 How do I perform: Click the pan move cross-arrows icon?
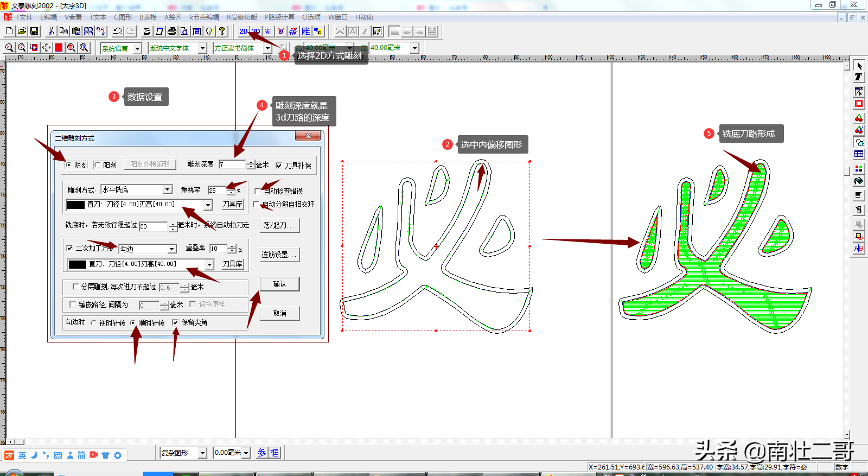coord(46,48)
